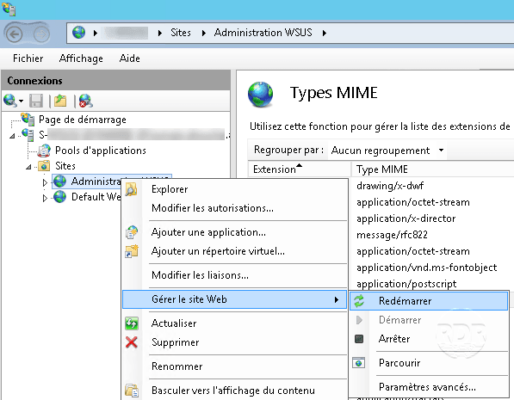The width and height of the screenshot is (514, 400).
Task: Click the Forward navigation arrow button
Action: click(x=41, y=34)
